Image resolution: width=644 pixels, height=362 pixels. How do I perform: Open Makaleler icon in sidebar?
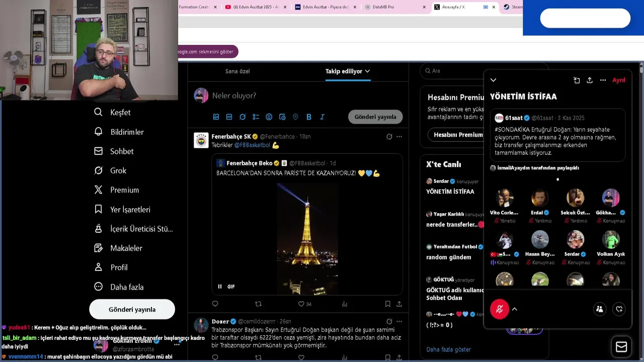point(98,248)
